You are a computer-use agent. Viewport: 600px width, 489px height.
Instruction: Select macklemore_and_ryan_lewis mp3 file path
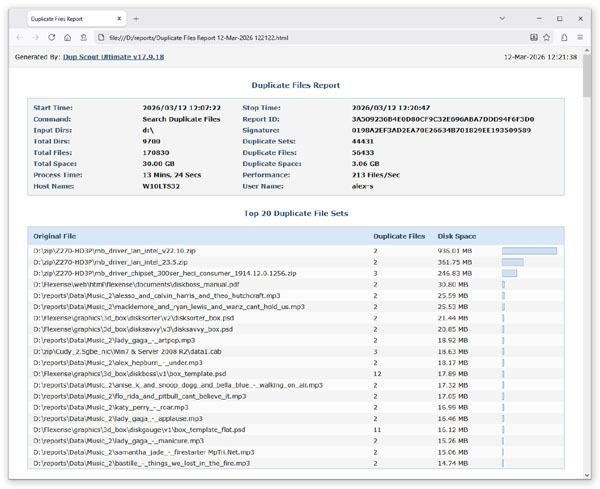169,306
